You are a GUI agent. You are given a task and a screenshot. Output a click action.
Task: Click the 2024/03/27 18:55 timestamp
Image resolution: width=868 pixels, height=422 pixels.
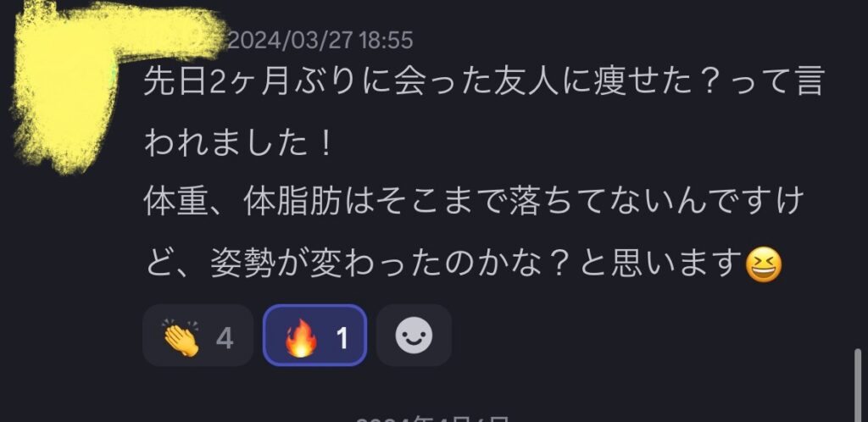320,41
